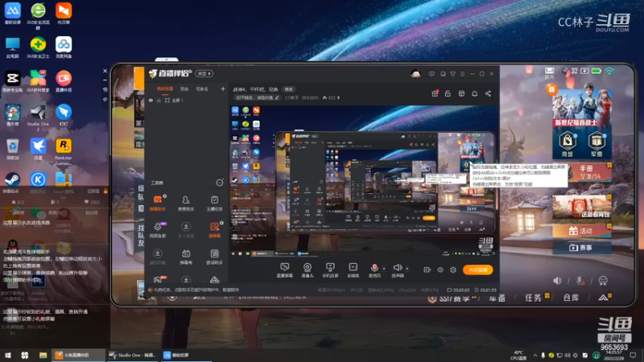Image resolution: width=644 pixels, height=362 pixels.
Task: Open 赛事 tournaments button in game
Action: 580,248
